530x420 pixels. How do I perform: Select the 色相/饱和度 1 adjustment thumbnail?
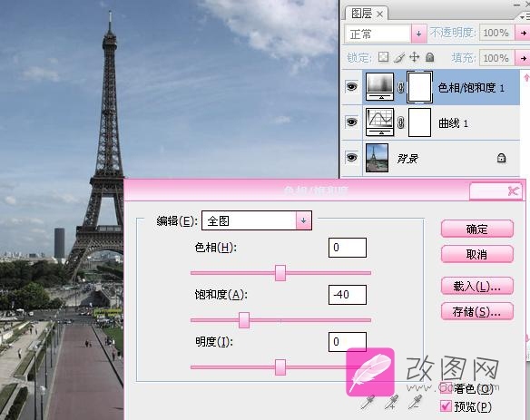pyautogui.click(x=380, y=87)
